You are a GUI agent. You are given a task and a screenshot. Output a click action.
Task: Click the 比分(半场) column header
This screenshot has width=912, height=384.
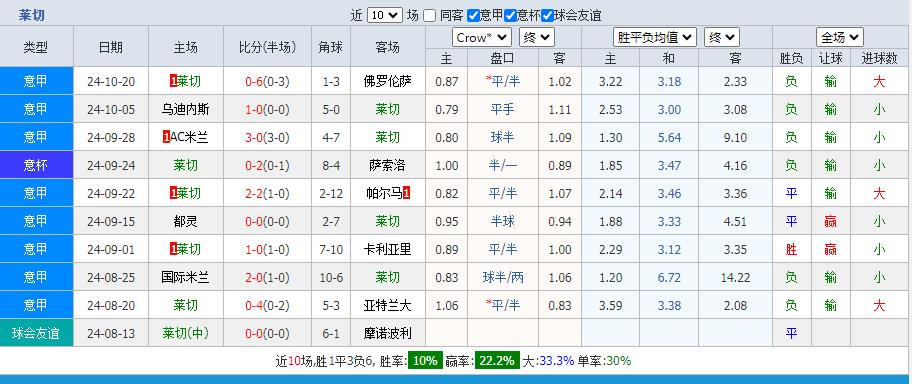268,47
